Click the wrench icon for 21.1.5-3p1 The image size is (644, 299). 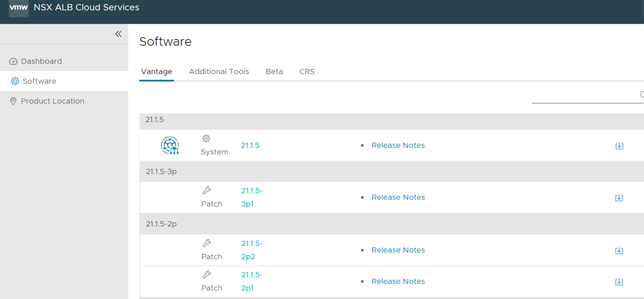[x=207, y=191]
